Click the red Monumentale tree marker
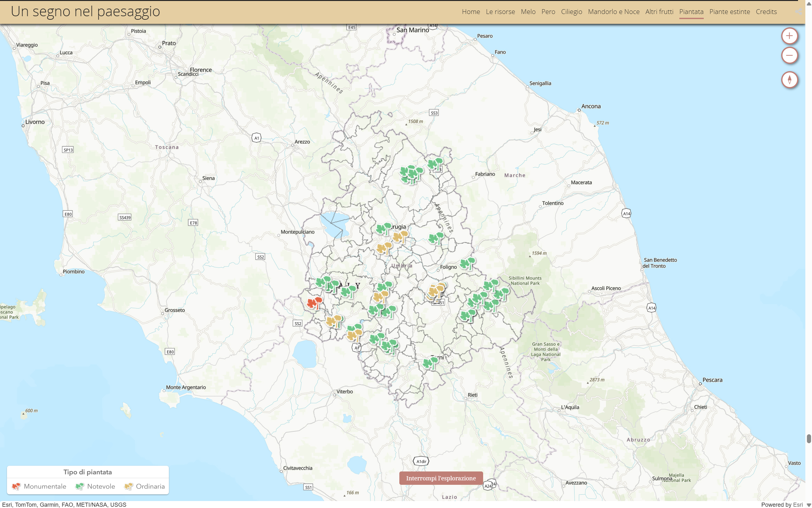This screenshot has width=812, height=508. 315,303
